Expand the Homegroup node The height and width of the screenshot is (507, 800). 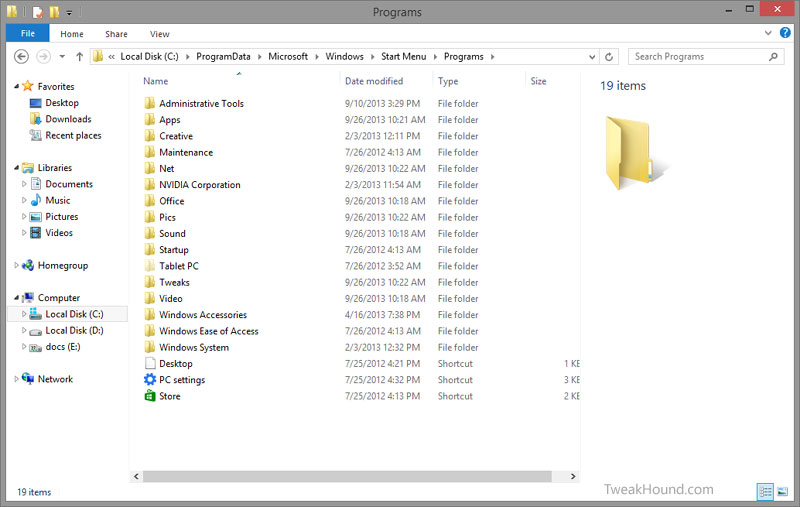click(16, 265)
